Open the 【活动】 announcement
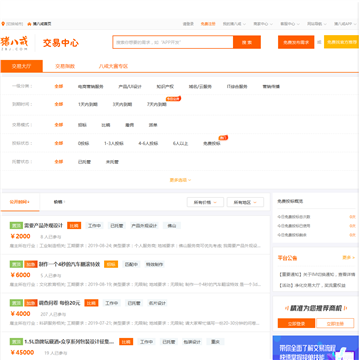Viewport: 360px width, 360px height. point(311,285)
